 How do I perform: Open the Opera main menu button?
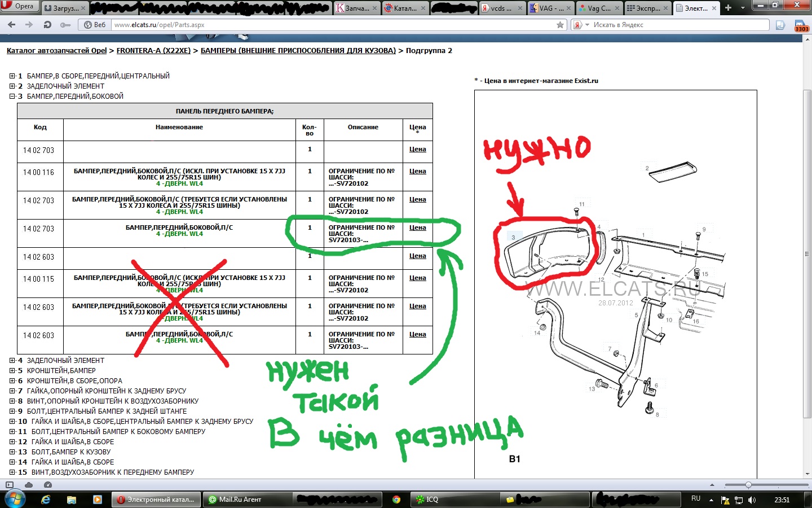click(19, 6)
